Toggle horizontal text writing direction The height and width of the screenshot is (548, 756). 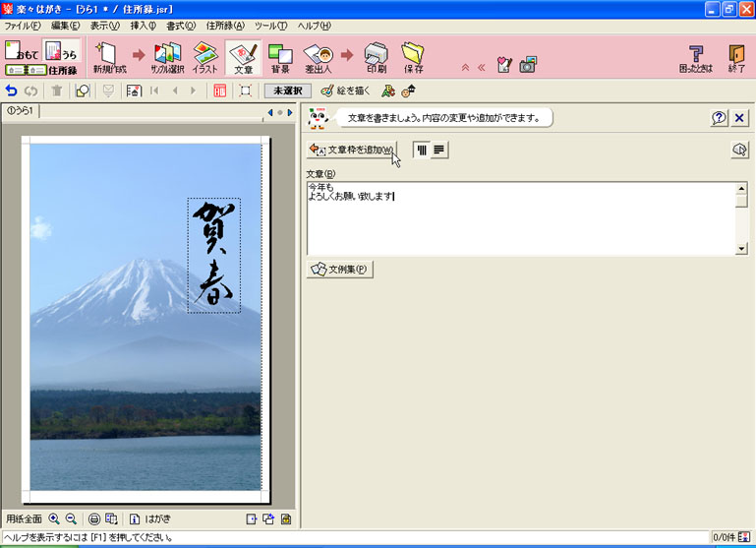[x=438, y=150]
